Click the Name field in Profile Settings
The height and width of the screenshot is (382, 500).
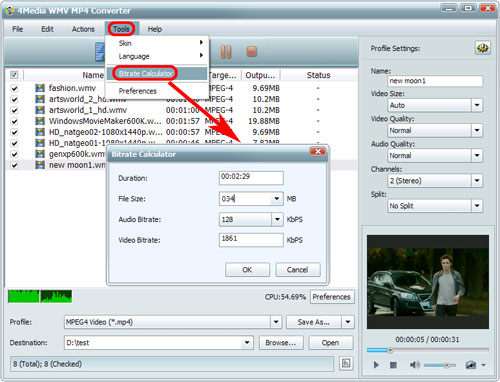click(x=435, y=81)
